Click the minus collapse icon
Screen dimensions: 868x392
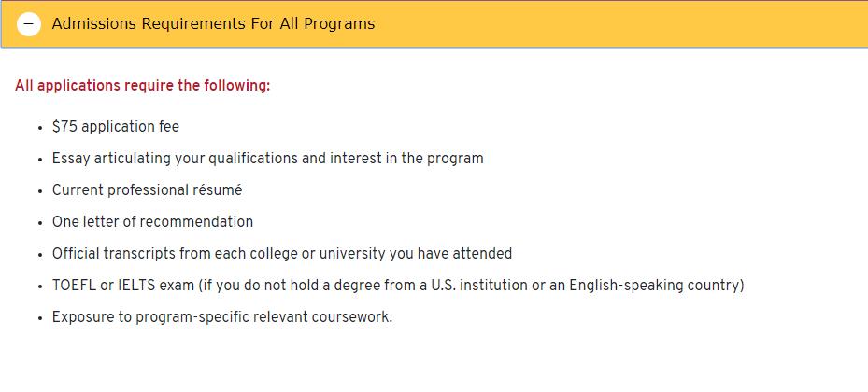point(29,24)
